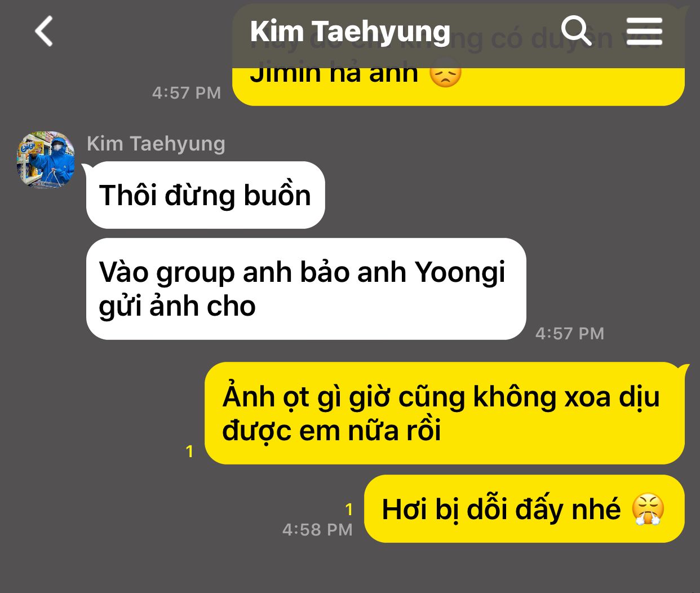Tap the 4:57 PM timestamp beside the white bubble
The image size is (700, 593).
click(570, 333)
